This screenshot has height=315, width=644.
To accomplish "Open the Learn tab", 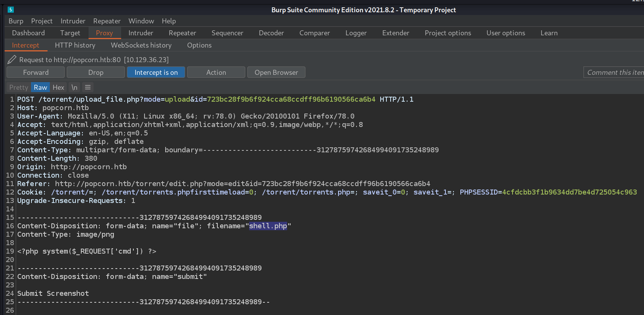I will 549,33.
